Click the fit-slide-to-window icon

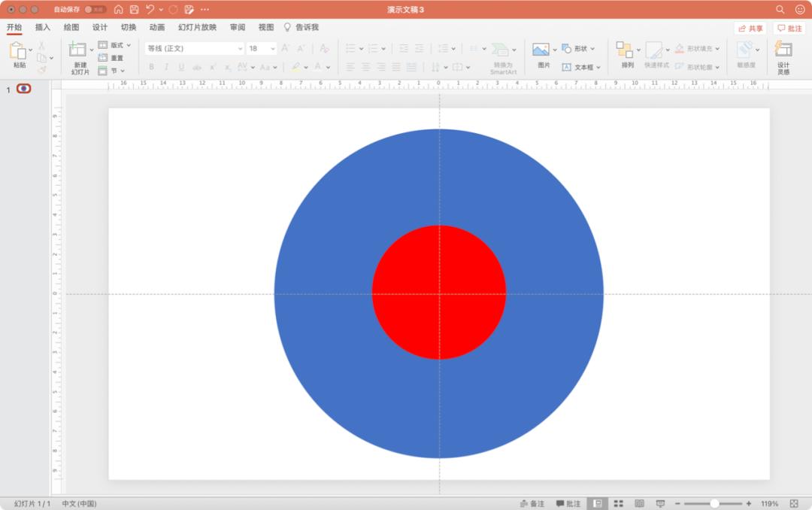coord(794,503)
